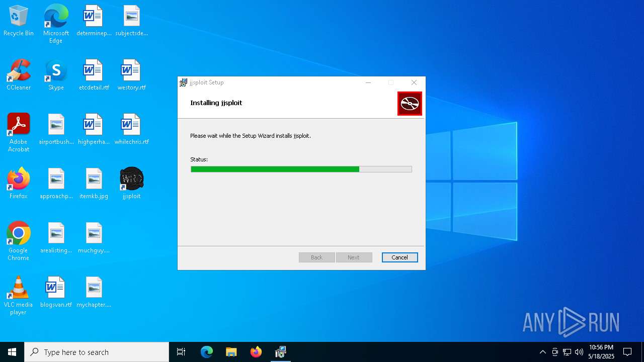The width and height of the screenshot is (644, 362).
Task: Launch Firefox from the taskbar
Action: [x=256, y=352]
